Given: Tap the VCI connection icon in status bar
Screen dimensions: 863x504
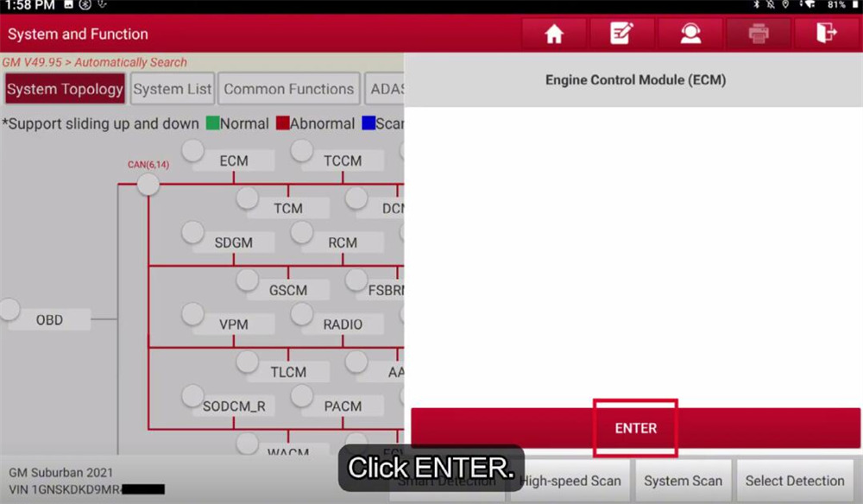Looking at the screenshot, I should [102, 7].
